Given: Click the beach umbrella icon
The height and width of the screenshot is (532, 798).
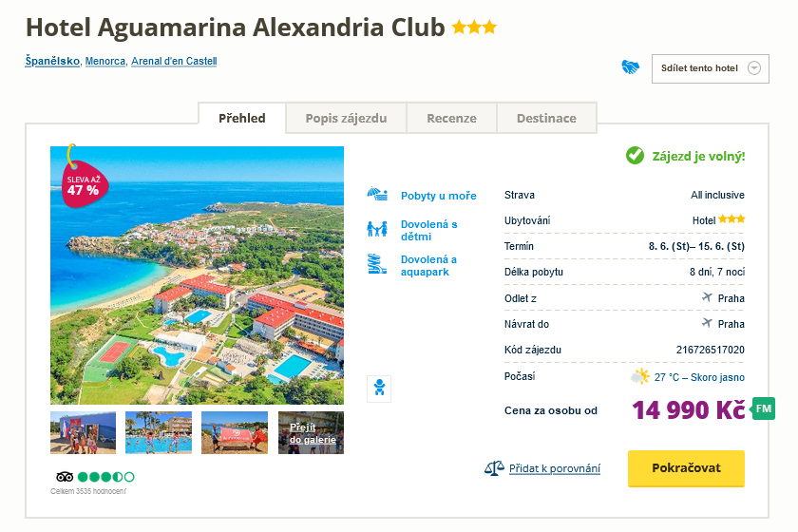Looking at the screenshot, I should (378, 195).
